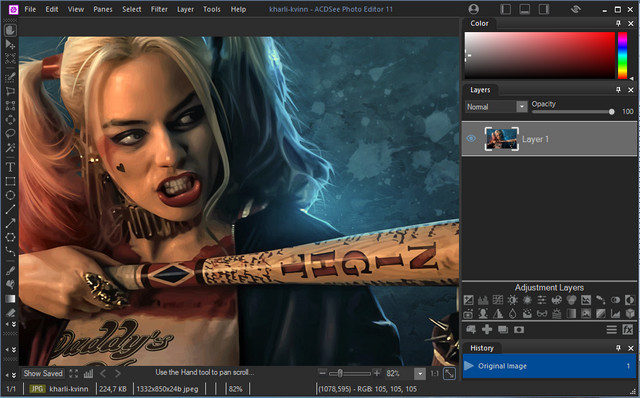Image resolution: width=640 pixels, height=398 pixels.
Task: Add the mask-glasses adjustment layer
Action: (x=542, y=314)
